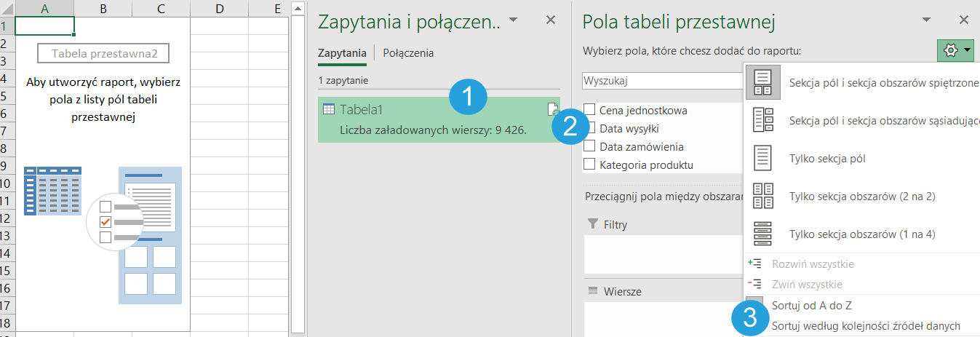Open Pola tabeli przestawnej pane options arrow
The image size is (980, 337).
click(926, 20)
